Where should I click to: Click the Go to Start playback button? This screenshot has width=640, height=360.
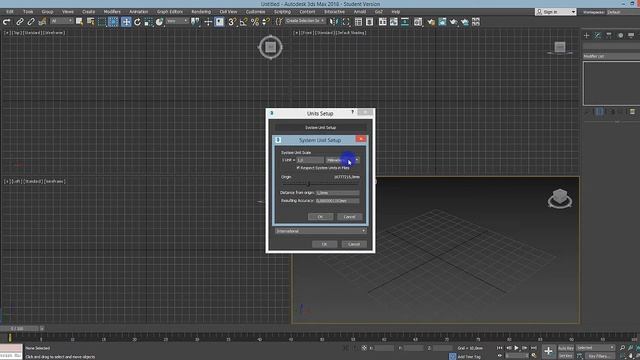click(499, 348)
